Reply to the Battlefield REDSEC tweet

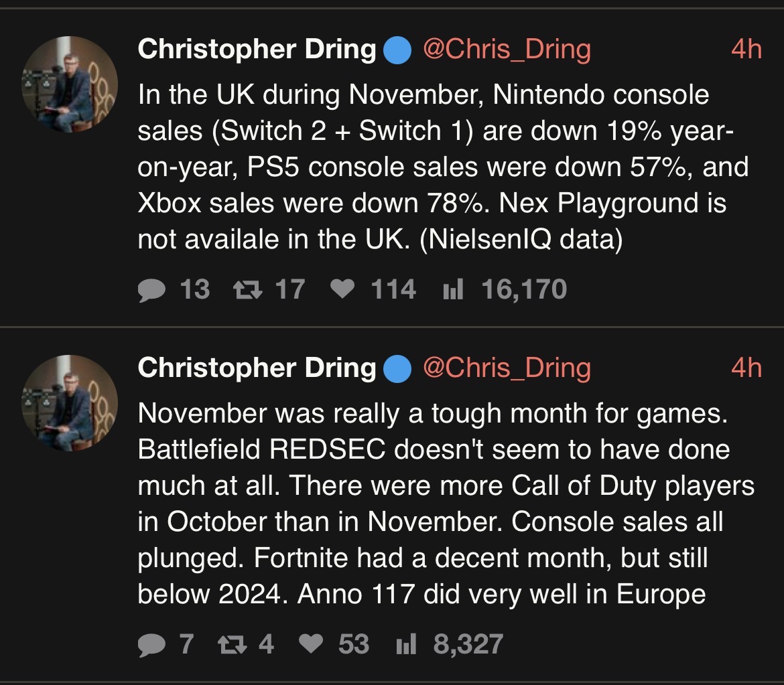coord(151,644)
